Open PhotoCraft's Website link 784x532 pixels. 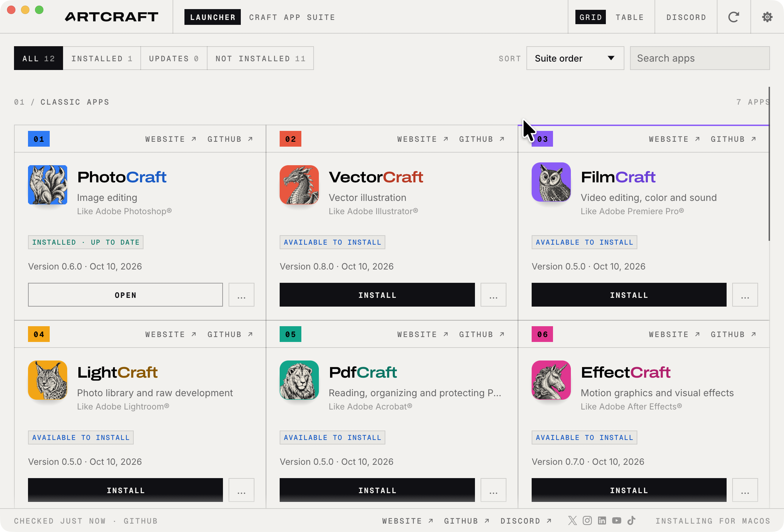171,139
